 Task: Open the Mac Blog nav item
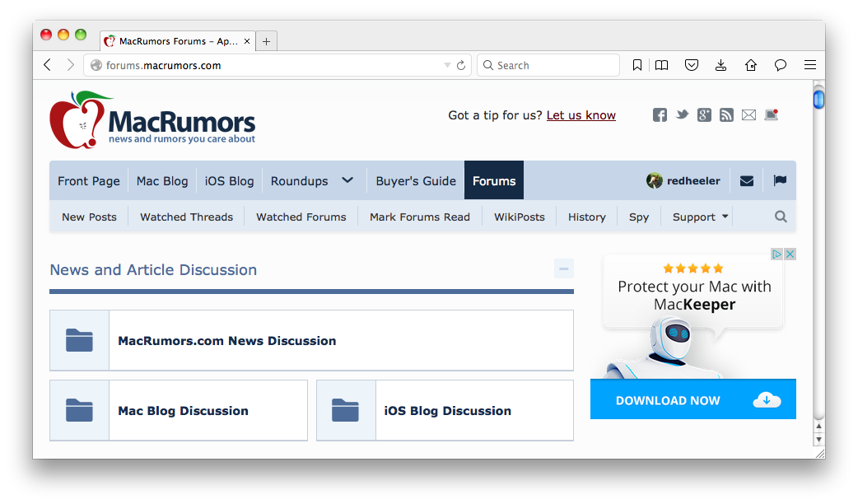coord(162,180)
